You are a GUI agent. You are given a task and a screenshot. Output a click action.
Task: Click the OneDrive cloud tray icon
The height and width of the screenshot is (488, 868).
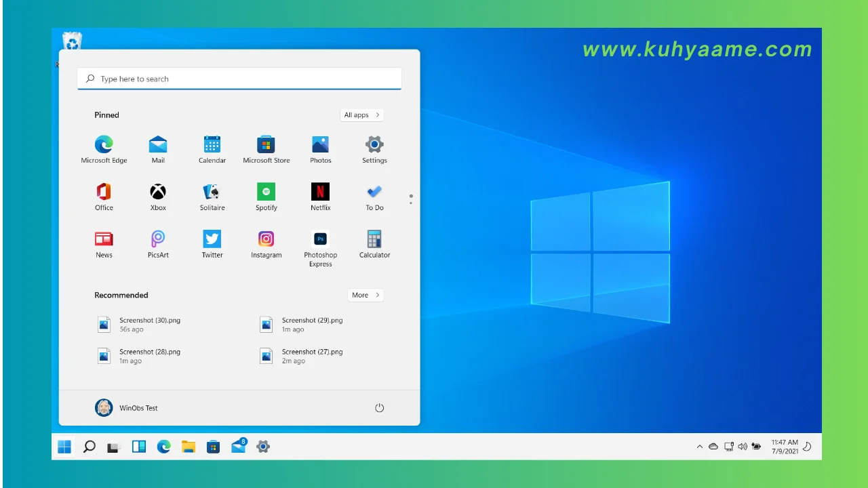pos(713,447)
